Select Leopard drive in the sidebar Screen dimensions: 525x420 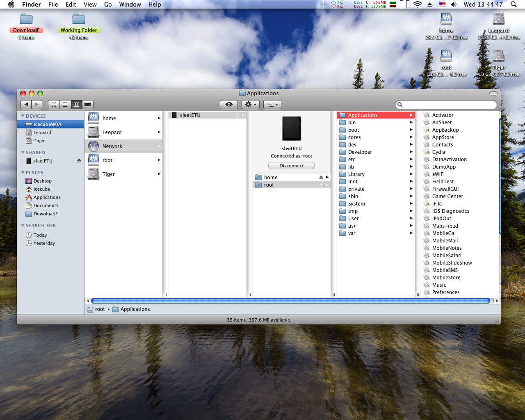[x=50, y=132]
